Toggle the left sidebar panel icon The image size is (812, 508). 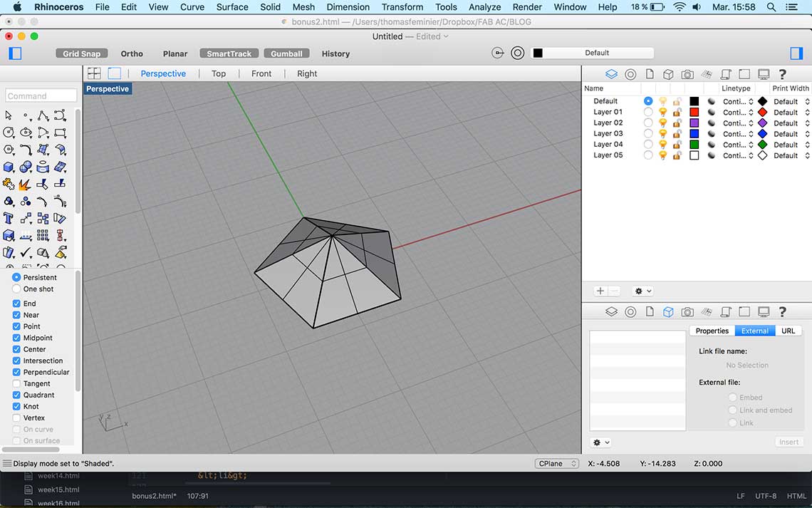[x=15, y=53]
